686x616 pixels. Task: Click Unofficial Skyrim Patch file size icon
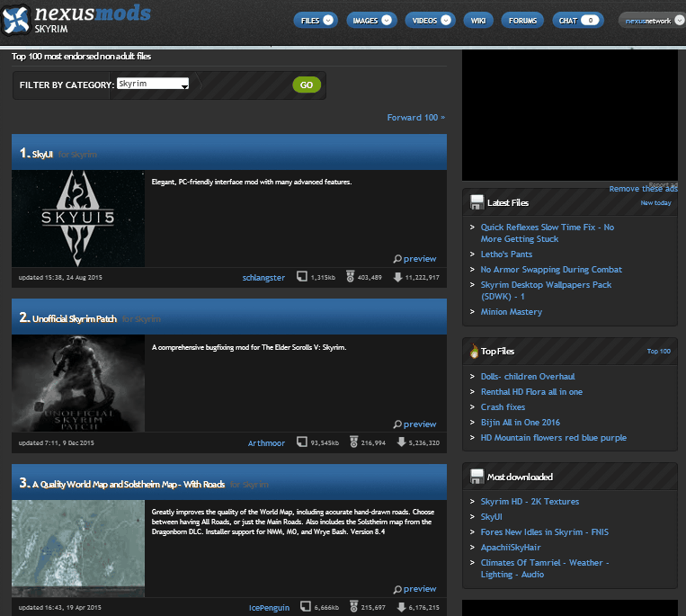302,442
